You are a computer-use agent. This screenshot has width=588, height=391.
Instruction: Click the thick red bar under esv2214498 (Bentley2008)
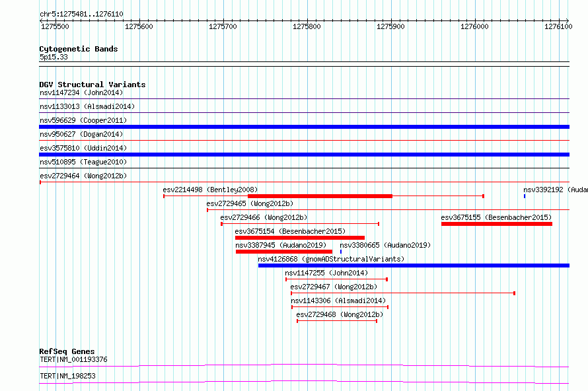[320, 196]
